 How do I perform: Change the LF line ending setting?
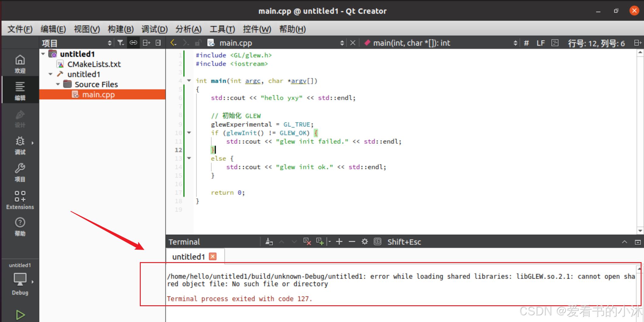tap(541, 43)
